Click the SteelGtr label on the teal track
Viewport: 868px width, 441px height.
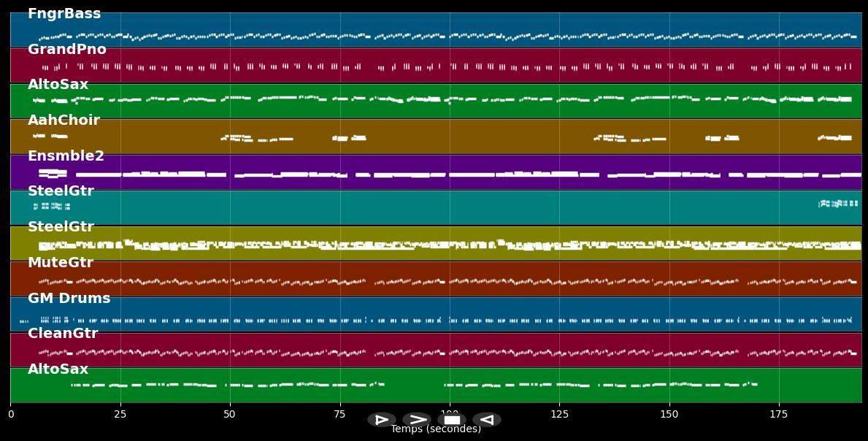[61, 191]
